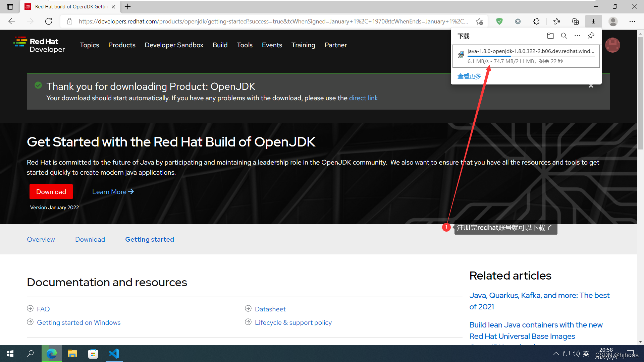Dismiss the thank you download banner
Image resolution: width=644 pixels, height=362 pixels.
(x=591, y=86)
